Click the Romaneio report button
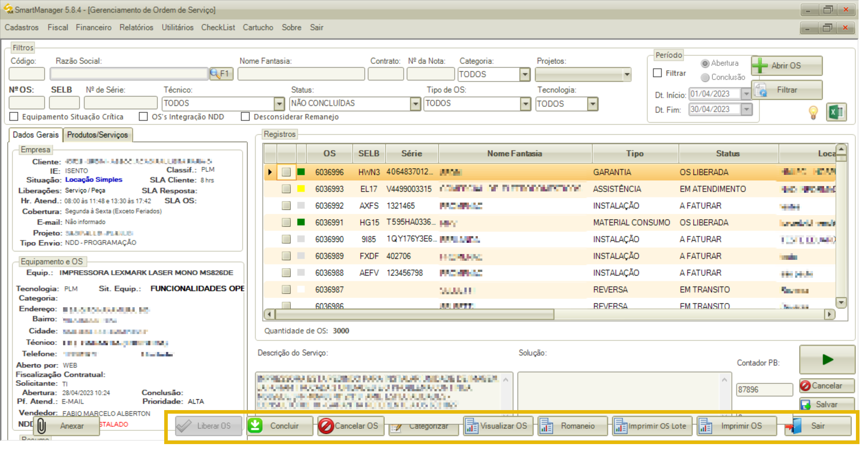Image resolution: width=868 pixels, height=449 pixels. (573, 426)
